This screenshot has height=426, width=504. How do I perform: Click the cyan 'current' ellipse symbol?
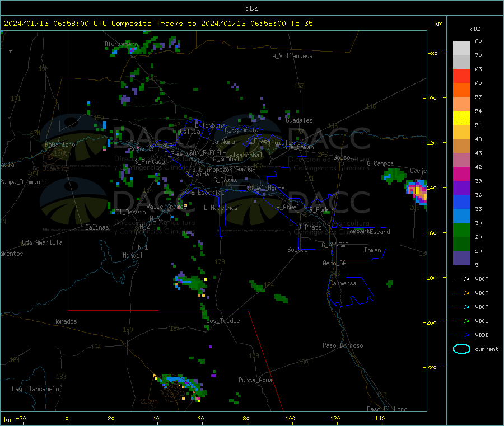click(461, 349)
